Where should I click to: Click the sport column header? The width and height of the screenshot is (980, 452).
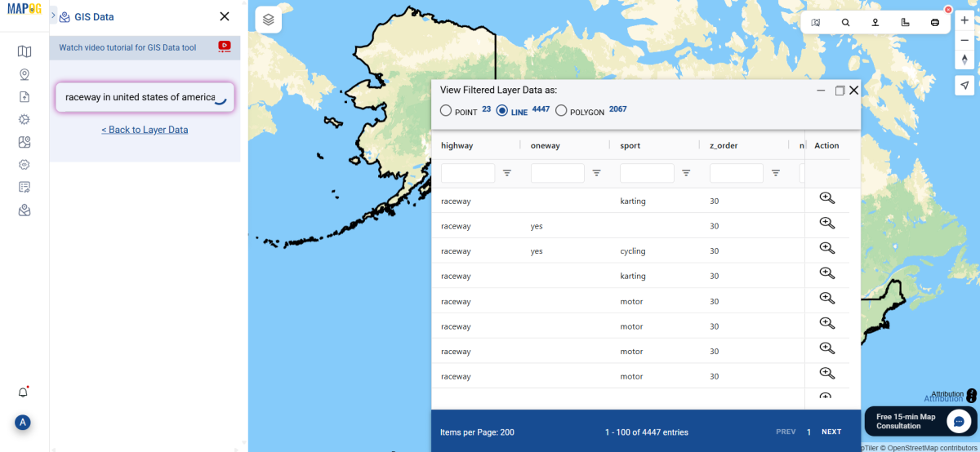click(x=630, y=145)
